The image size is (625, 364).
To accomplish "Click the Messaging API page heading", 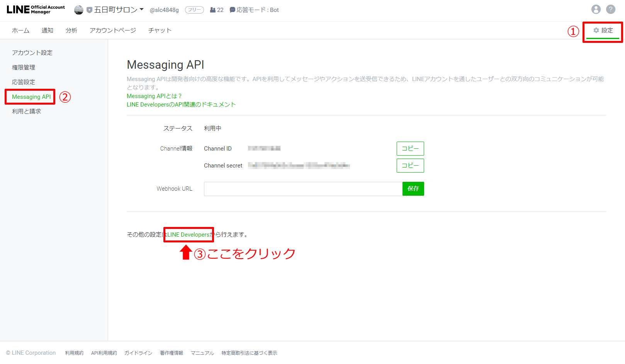I will coord(165,65).
